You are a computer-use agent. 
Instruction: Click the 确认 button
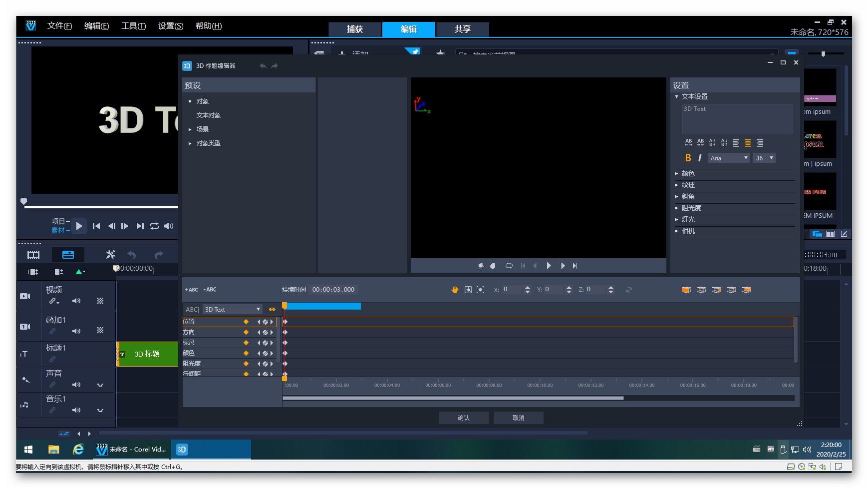[463, 418]
